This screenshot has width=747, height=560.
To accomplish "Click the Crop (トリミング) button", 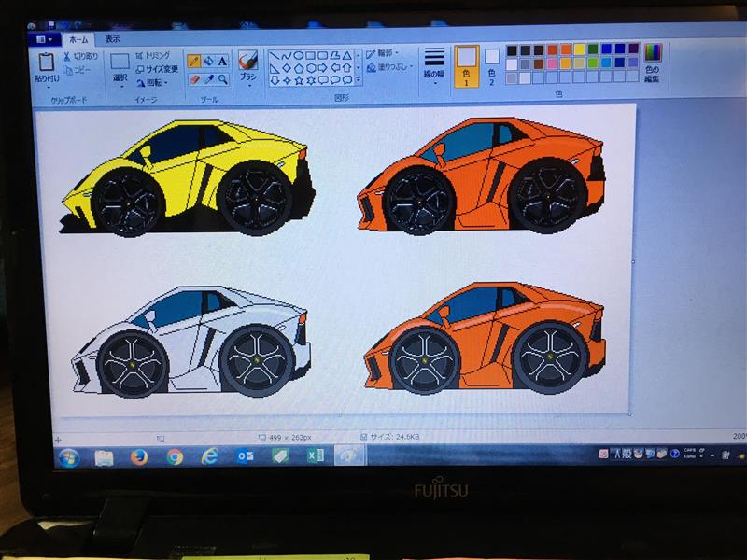I will coord(152,55).
